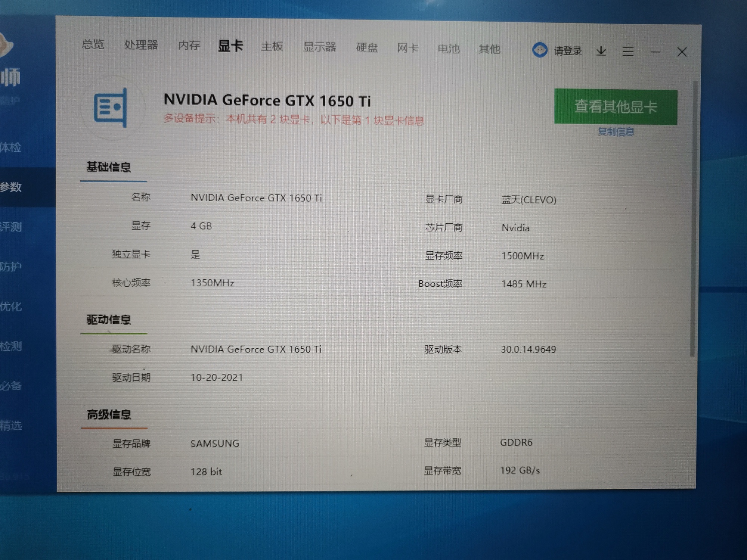The image size is (747, 560).
Task: Close the hardware info window
Action: click(682, 52)
